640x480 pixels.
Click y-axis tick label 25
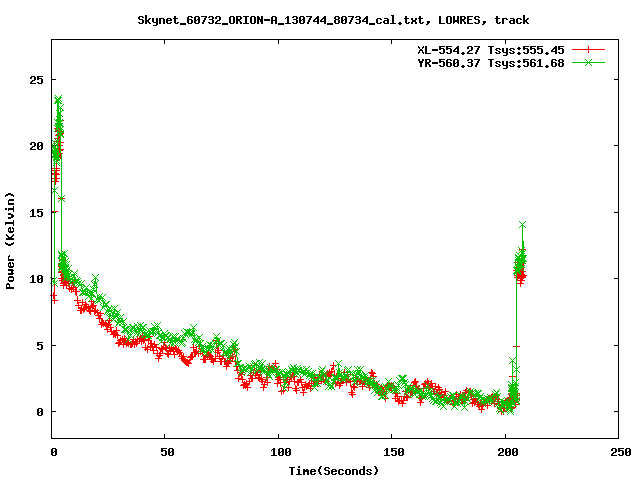point(36,80)
